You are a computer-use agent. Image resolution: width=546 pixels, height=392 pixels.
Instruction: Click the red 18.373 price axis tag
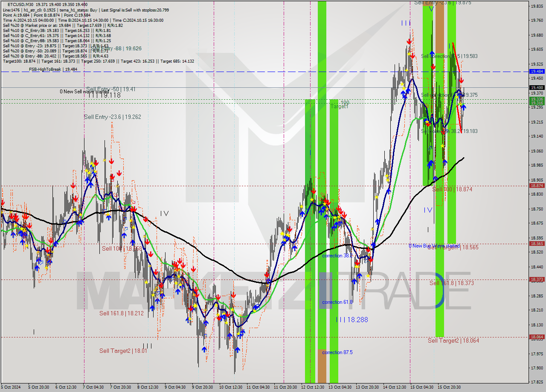(537, 280)
